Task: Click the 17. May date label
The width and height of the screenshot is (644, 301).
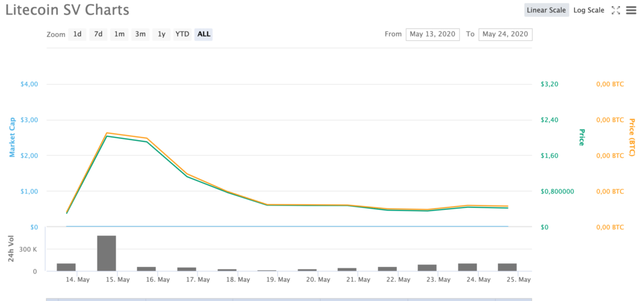Action: click(198, 280)
